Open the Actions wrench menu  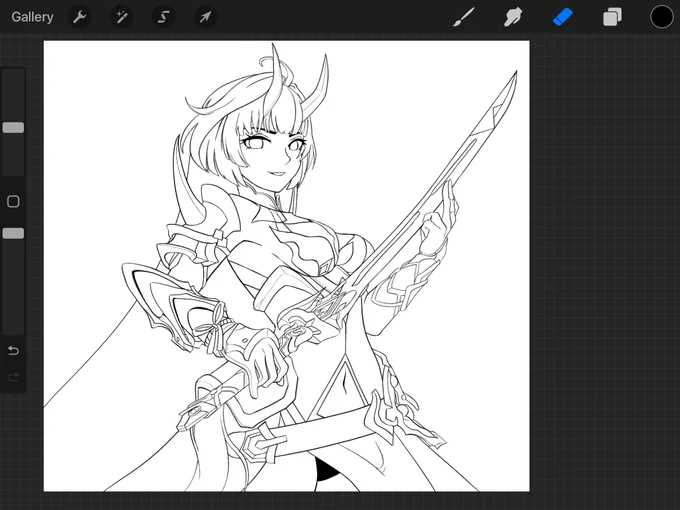[79, 17]
